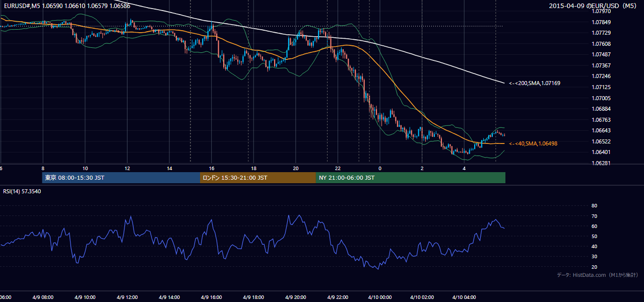Click price axis value 1.07367
The height and width of the screenshot is (302, 644).
coord(602,65)
